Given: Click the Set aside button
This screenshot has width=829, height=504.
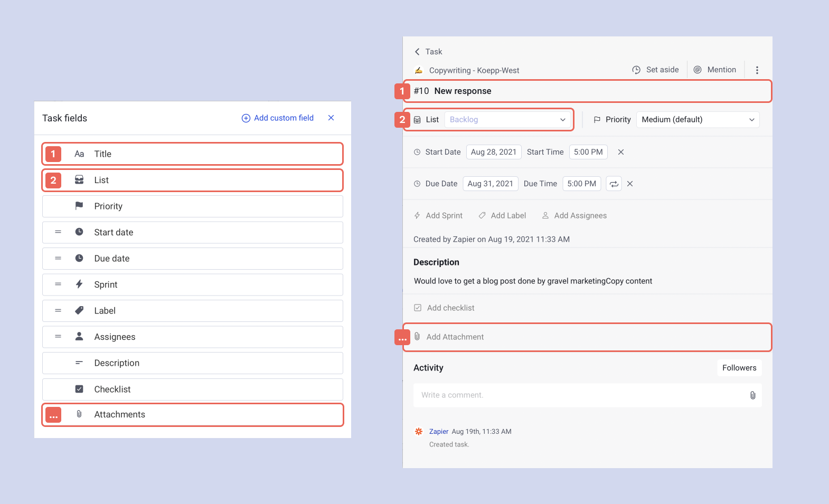Looking at the screenshot, I should [655, 70].
